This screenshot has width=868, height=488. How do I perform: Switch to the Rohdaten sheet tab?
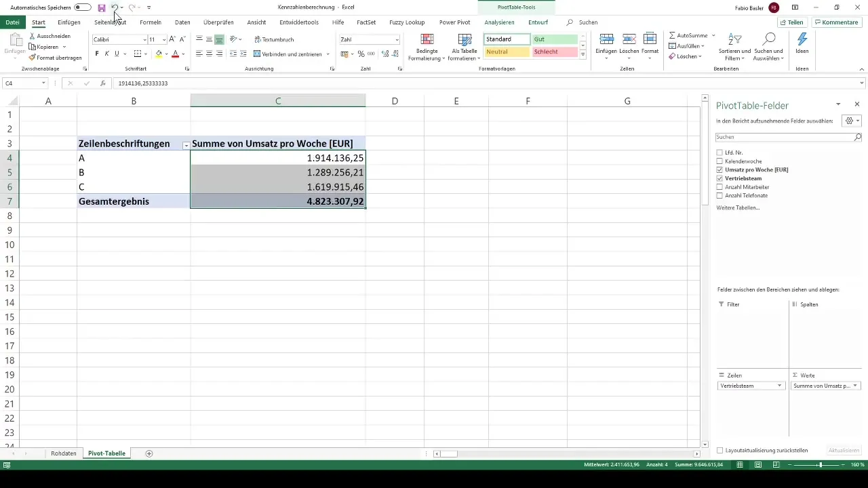coord(64,453)
